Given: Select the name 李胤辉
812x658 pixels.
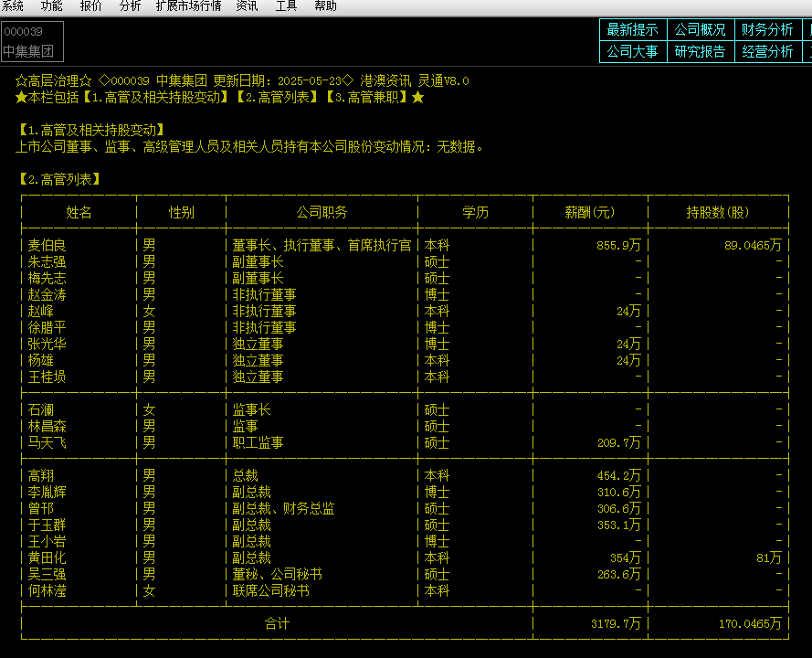Looking at the screenshot, I should coord(47,492).
